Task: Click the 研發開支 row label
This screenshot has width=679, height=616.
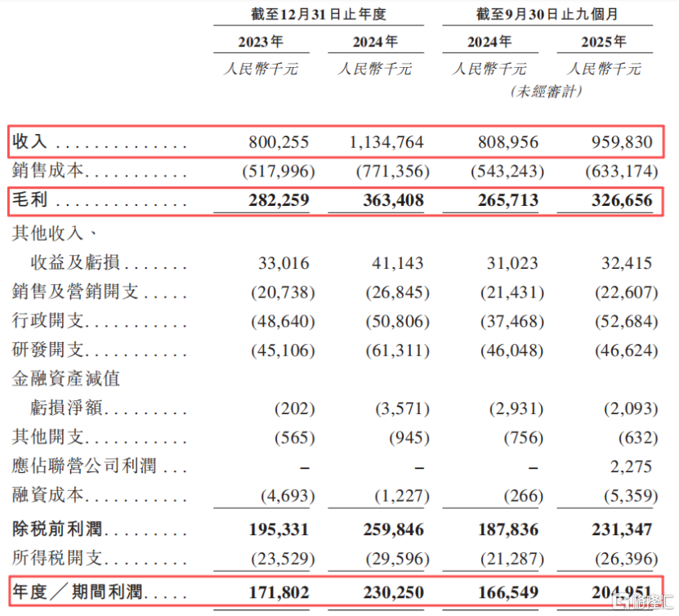Action: 45,350
